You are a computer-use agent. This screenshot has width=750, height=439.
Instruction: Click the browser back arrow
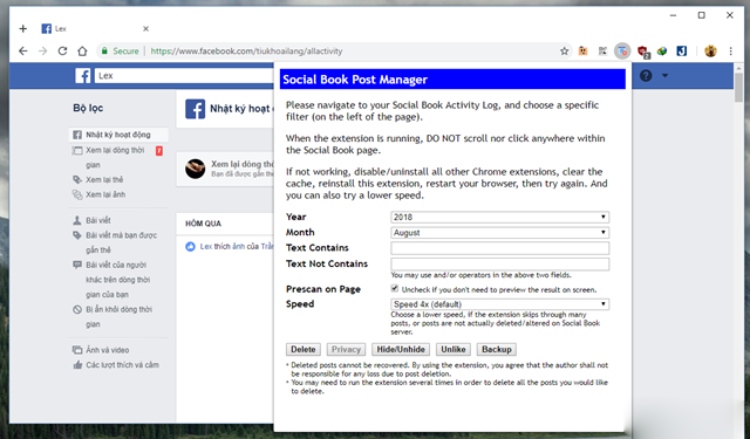click(23, 51)
